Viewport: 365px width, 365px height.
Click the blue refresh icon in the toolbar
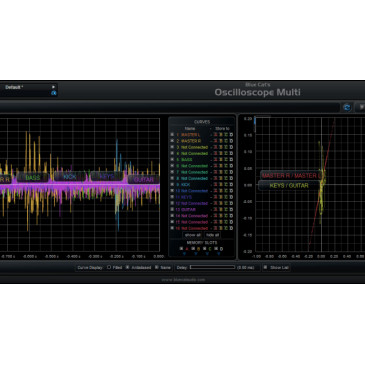click(347, 107)
